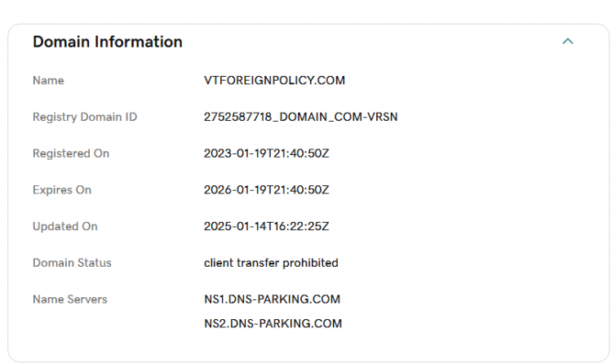Click the Registry Domain ID value 2752587718_DOMAIN_COM-VRSN
The image size is (612, 364).
300,118
